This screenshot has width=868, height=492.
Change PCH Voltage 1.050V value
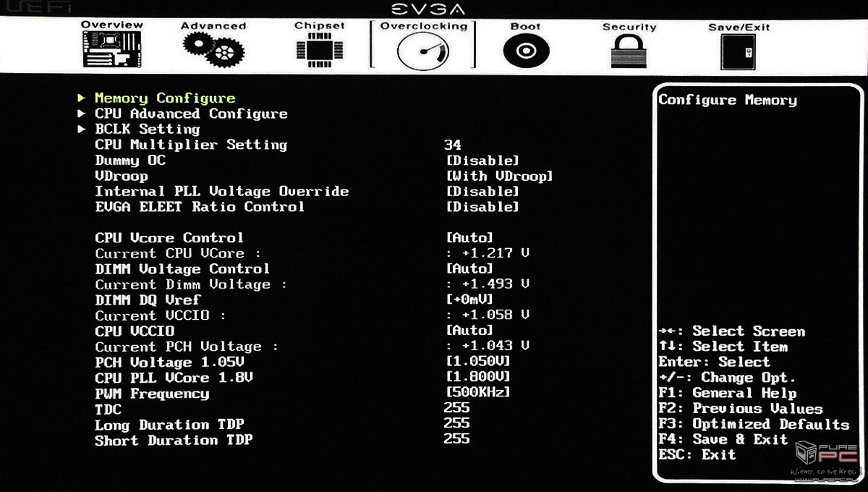(478, 362)
